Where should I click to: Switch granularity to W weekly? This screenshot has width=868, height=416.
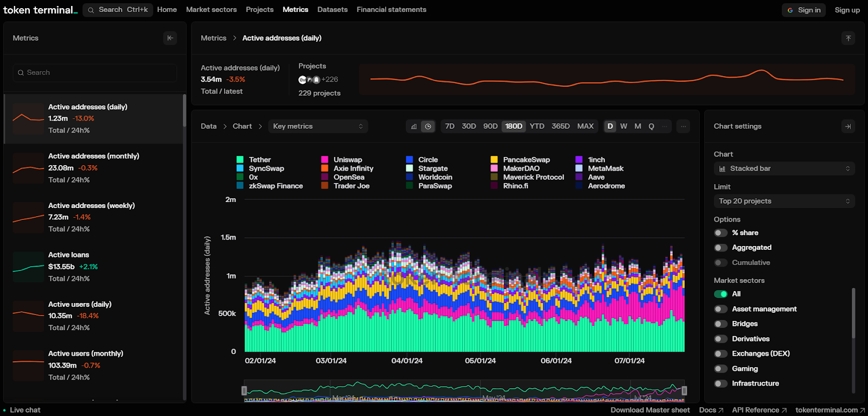(624, 127)
